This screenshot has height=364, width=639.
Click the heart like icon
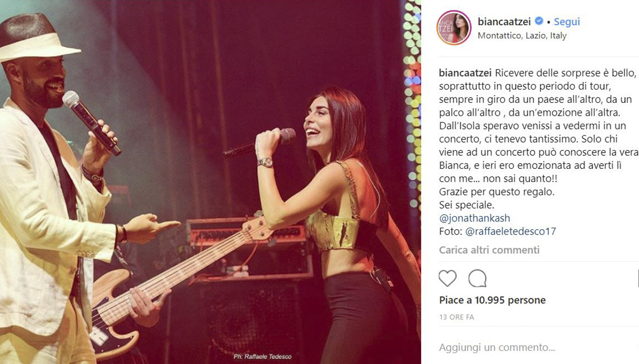[x=447, y=279]
